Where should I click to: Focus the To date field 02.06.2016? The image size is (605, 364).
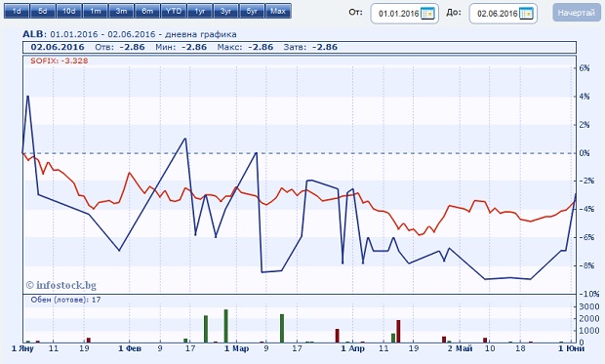coord(498,14)
